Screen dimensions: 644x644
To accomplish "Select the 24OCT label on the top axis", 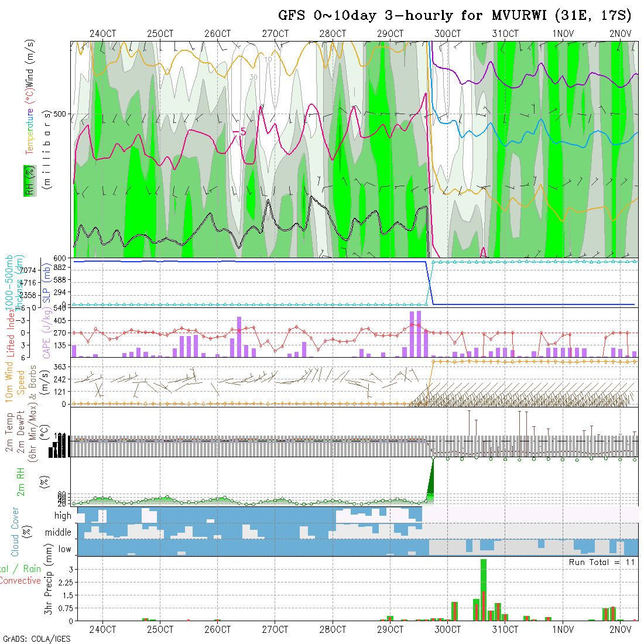I will (103, 34).
